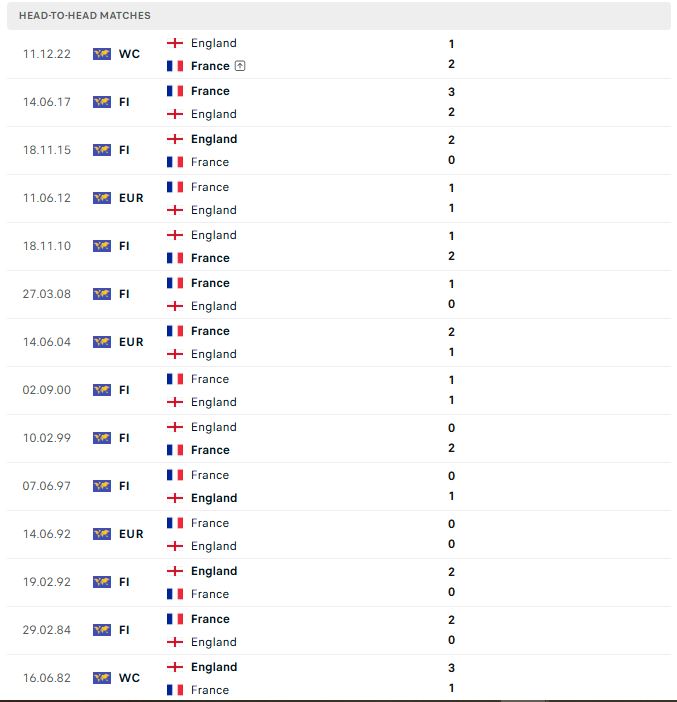The height and width of the screenshot is (702, 677).
Task: Open the France team in 11.12.22 match
Action: pyautogui.click(x=210, y=66)
